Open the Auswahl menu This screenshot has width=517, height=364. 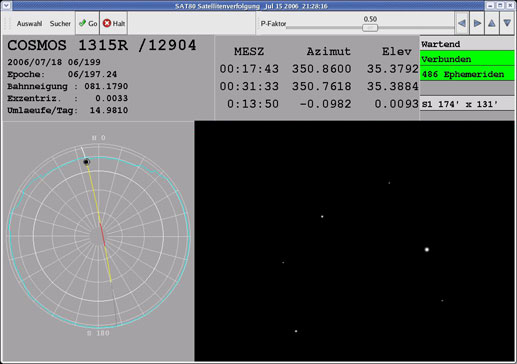point(29,24)
